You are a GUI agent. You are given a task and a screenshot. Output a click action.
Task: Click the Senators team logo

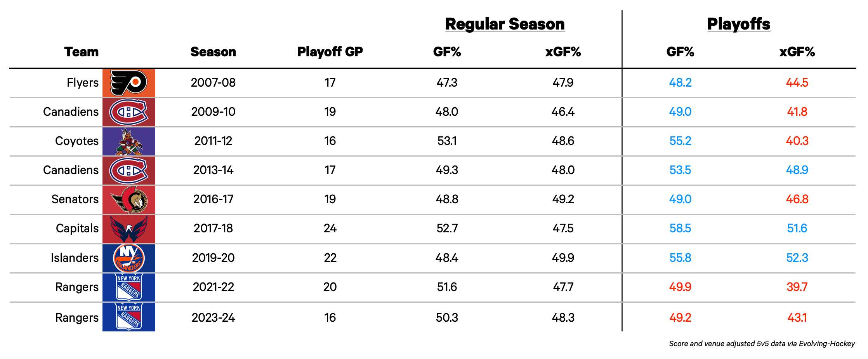(x=129, y=199)
